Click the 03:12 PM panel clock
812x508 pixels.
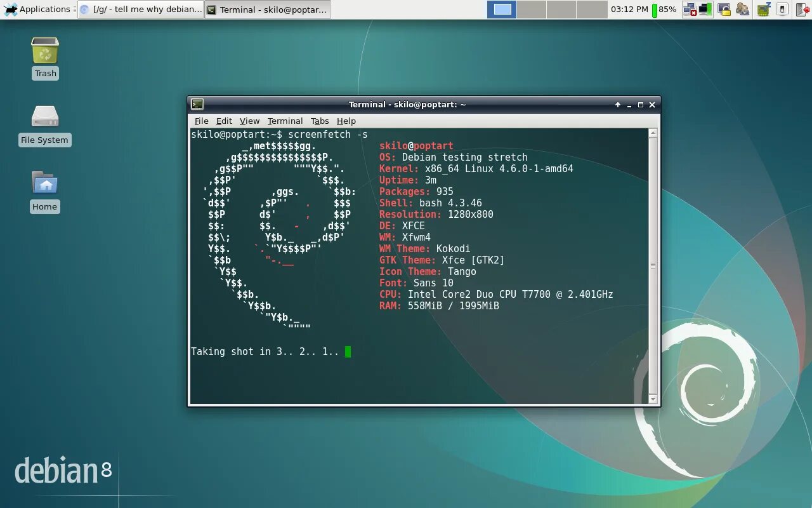click(x=629, y=10)
